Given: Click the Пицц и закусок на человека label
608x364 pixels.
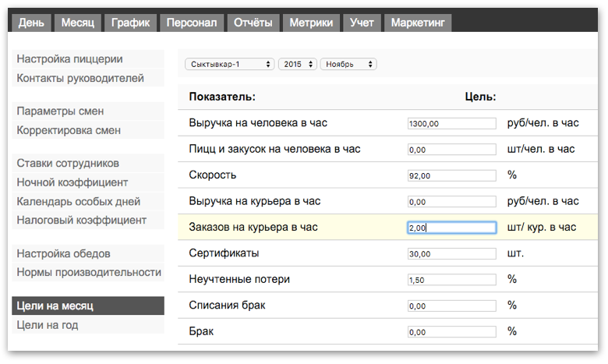Looking at the screenshot, I should tap(274, 149).
